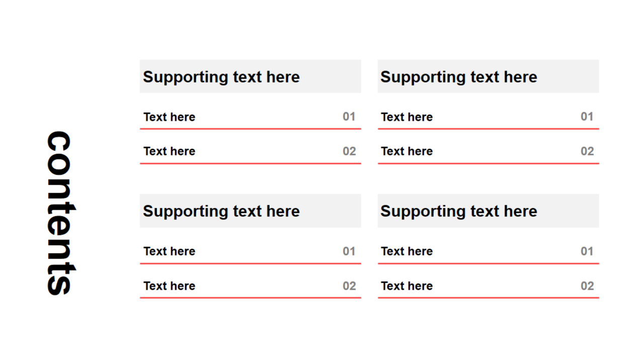Select the lower-left "Supporting text here" heading
This screenshot has height=362, width=644.
coord(221,211)
